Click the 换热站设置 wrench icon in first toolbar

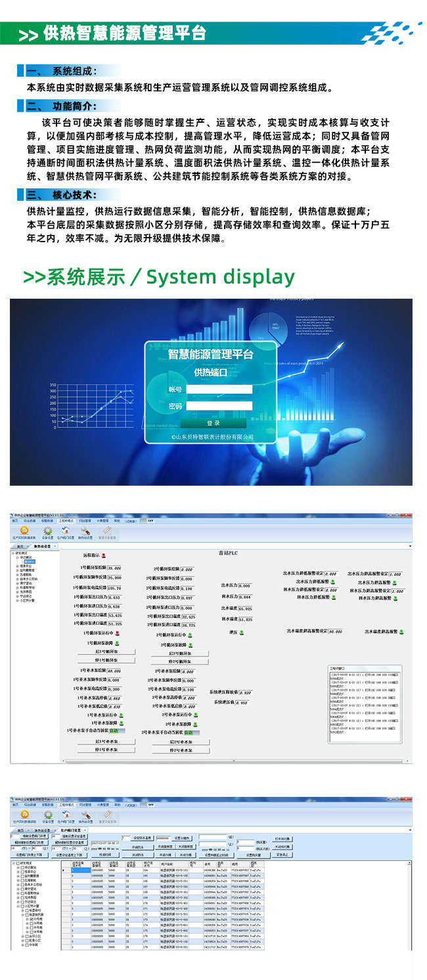pos(85,530)
